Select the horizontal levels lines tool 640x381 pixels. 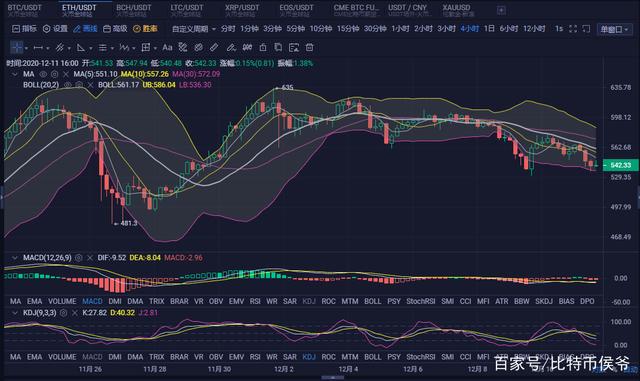[x=102, y=48]
